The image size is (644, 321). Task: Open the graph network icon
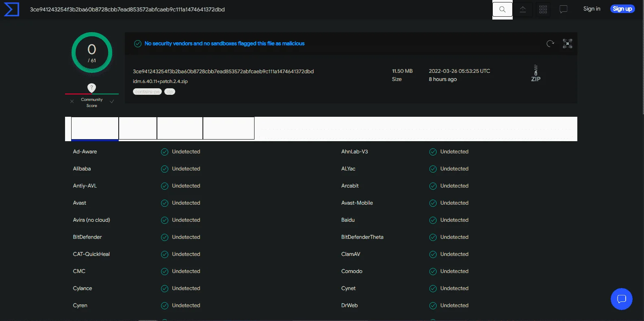[568, 44]
